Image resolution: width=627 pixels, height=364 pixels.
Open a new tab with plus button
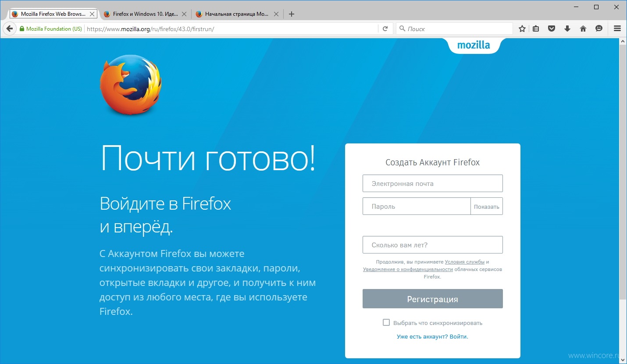[x=292, y=14]
